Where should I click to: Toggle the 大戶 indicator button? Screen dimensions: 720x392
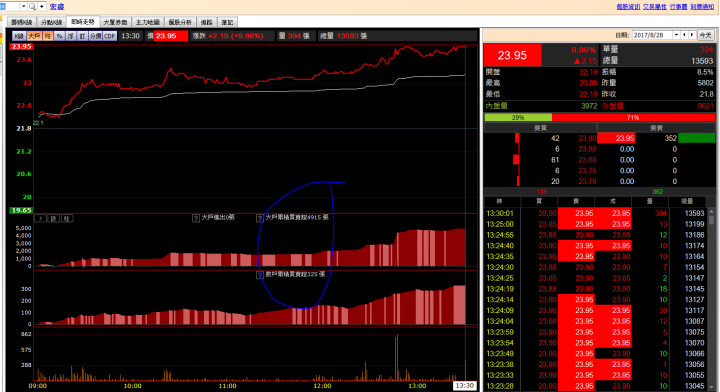pos(34,36)
